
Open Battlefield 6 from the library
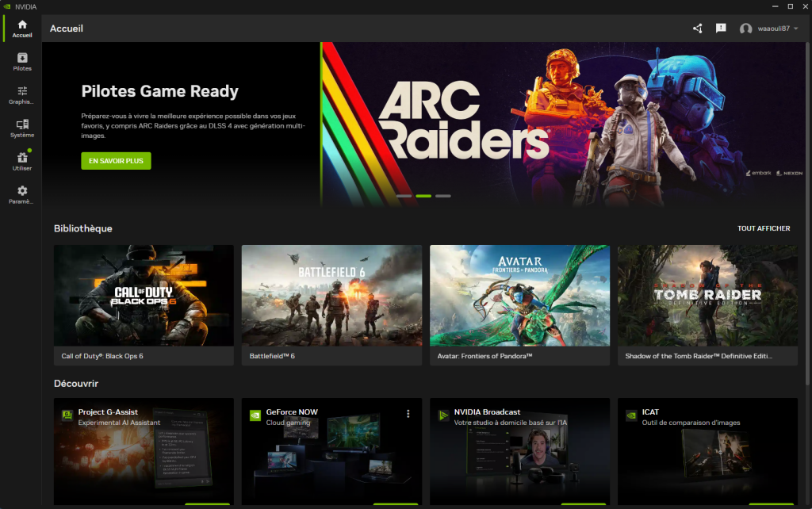tap(331, 295)
